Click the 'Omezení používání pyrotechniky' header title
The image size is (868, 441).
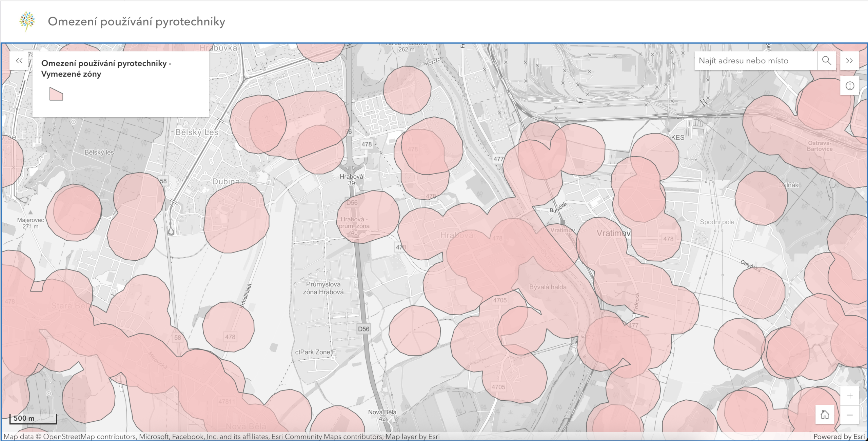(x=136, y=21)
